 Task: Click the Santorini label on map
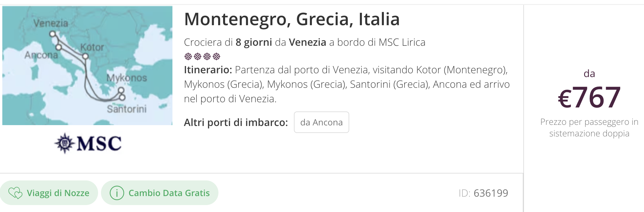[x=127, y=109]
